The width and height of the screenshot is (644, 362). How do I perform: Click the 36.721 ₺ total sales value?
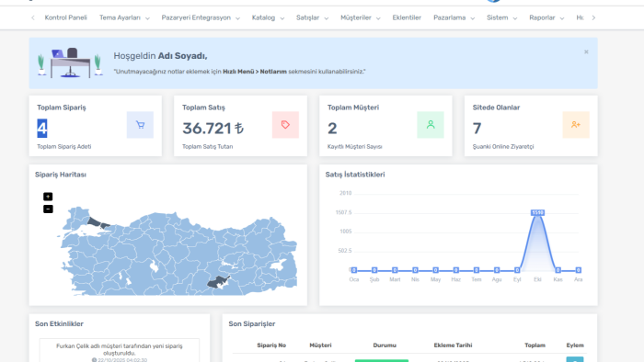(213, 129)
